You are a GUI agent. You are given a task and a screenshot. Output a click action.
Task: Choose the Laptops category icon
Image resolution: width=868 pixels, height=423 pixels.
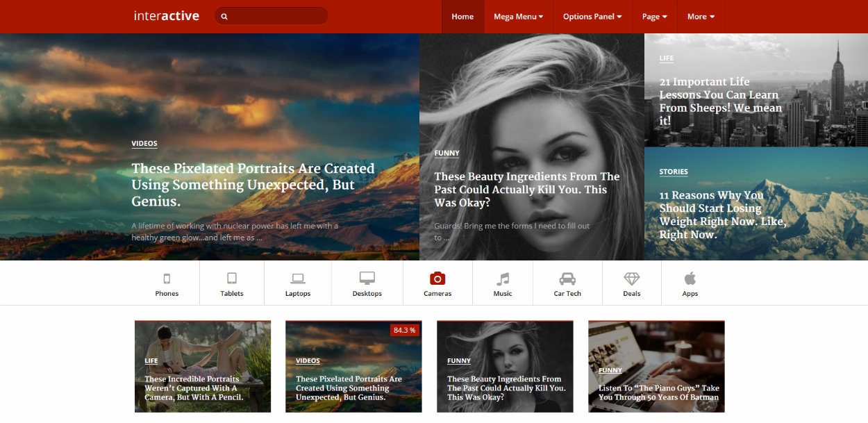[298, 279]
